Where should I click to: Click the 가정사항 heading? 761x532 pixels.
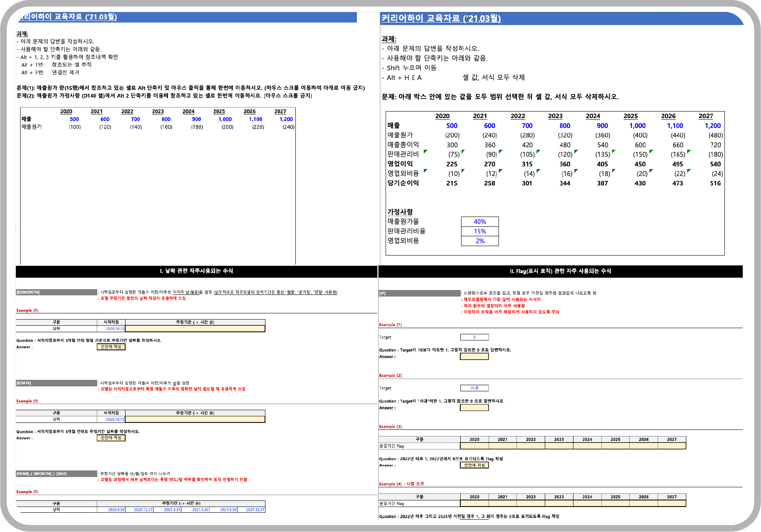coord(400,212)
